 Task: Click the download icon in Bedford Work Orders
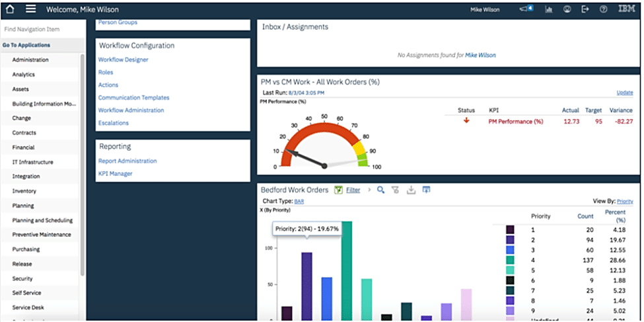pyautogui.click(x=411, y=190)
